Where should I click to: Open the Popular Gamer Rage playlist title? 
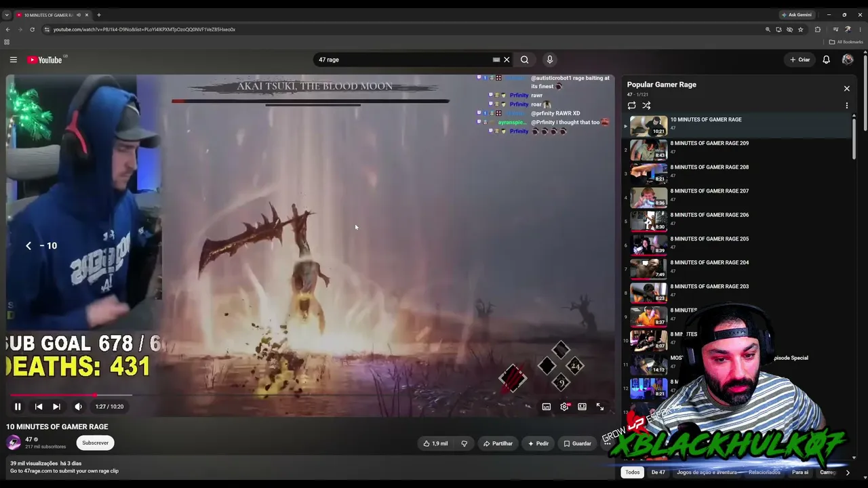[x=662, y=85]
